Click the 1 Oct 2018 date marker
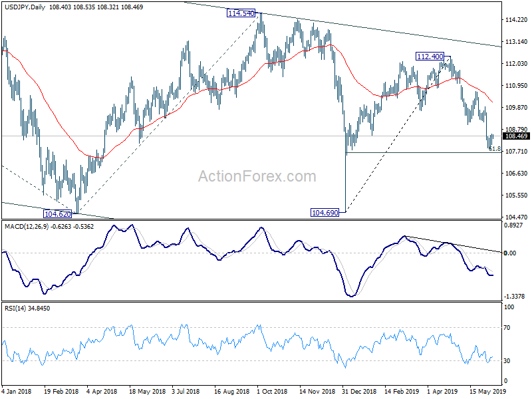This screenshot has height=399, width=532. pos(272,391)
